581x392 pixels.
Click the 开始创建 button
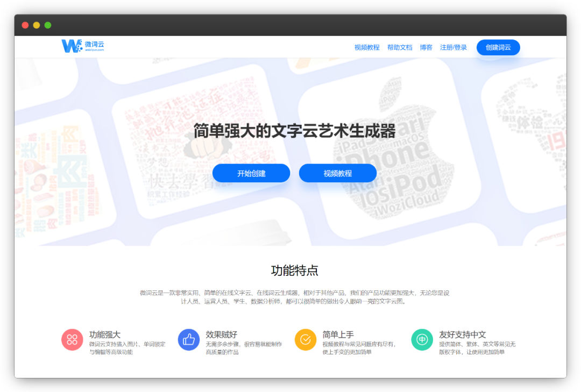252,173
